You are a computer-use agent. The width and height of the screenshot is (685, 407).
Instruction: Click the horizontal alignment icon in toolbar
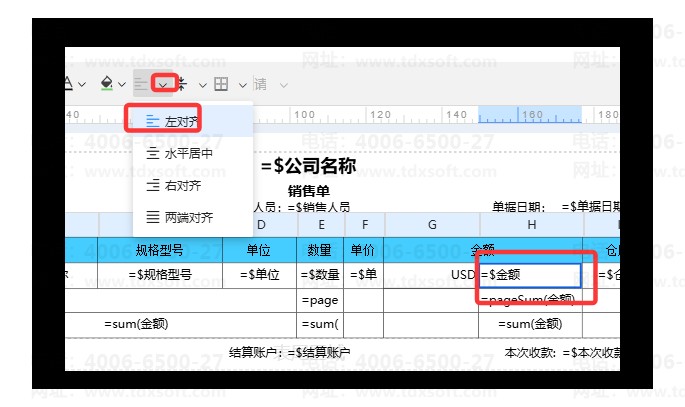141,84
